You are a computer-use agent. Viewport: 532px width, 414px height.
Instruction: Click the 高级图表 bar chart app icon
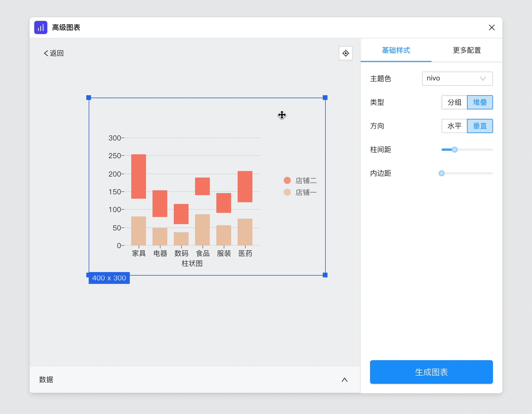[x=41, y=28]
